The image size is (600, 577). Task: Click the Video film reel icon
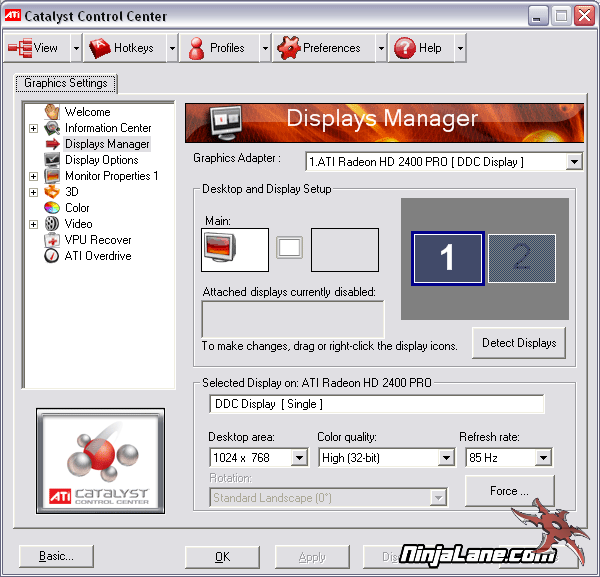[x=52, y=224]
